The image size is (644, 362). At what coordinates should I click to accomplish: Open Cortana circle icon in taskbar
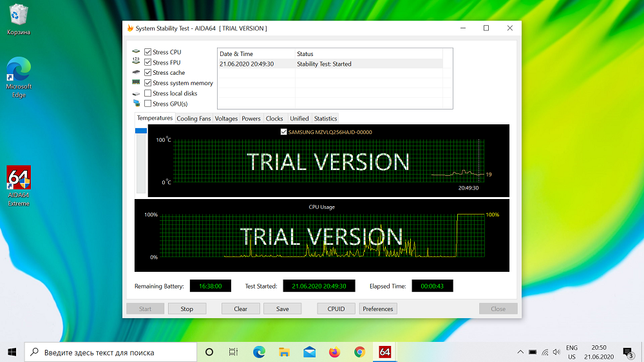pyautogui.click(x=209, y=352)
